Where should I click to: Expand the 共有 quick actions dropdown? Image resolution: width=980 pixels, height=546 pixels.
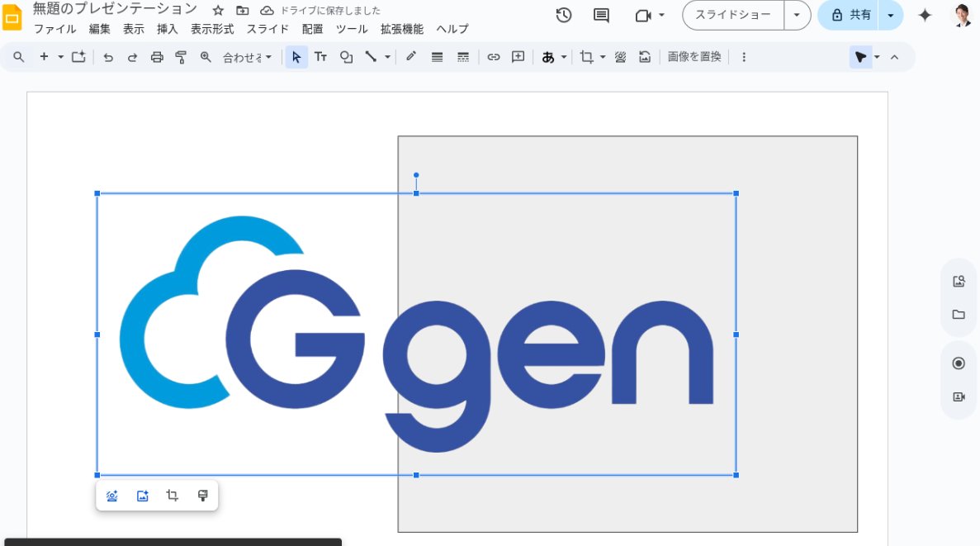click(x=891, y=15)
